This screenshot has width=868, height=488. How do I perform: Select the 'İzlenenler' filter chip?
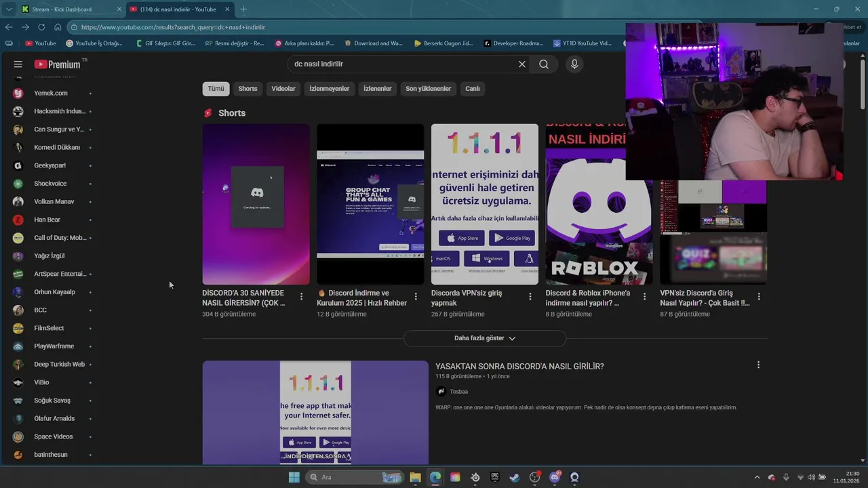pos(378,89)
